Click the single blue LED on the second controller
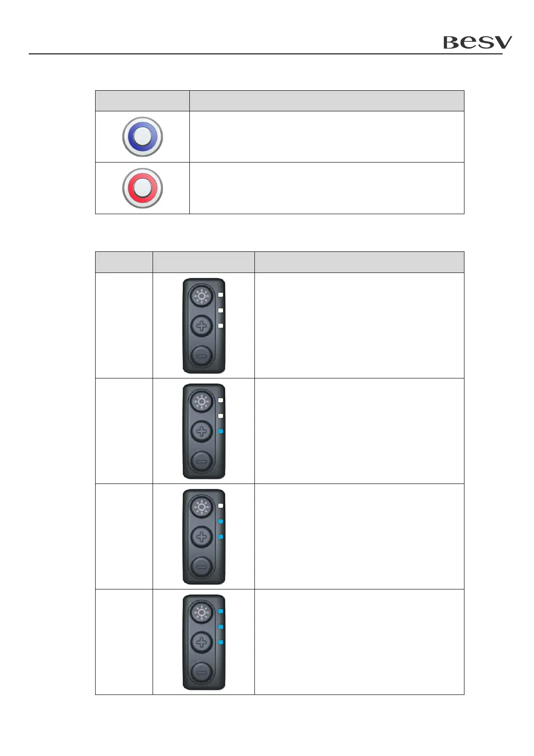This screenshot has width=534, height=756. tap(221, 431)
